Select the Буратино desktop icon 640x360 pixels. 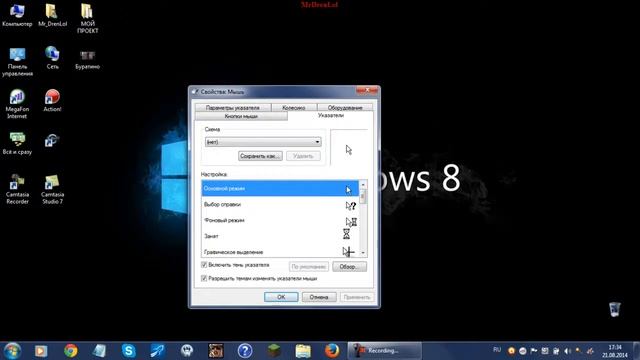87,59
